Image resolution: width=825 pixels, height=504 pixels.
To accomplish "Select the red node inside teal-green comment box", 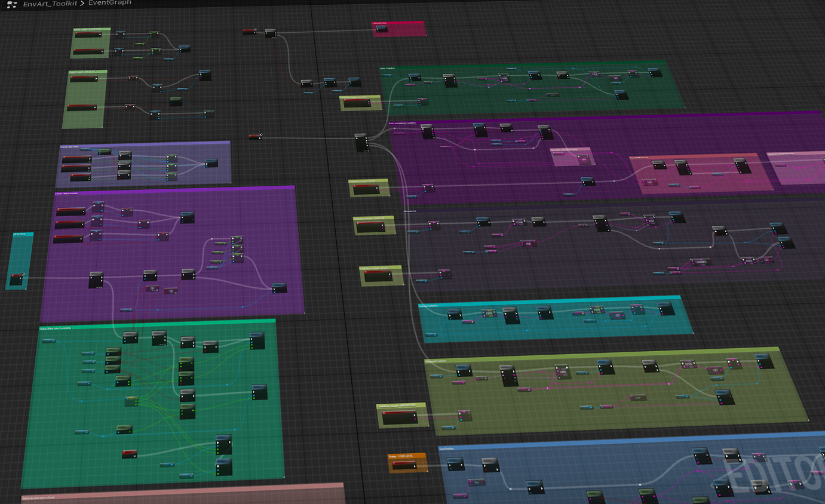I will point(130,454).
